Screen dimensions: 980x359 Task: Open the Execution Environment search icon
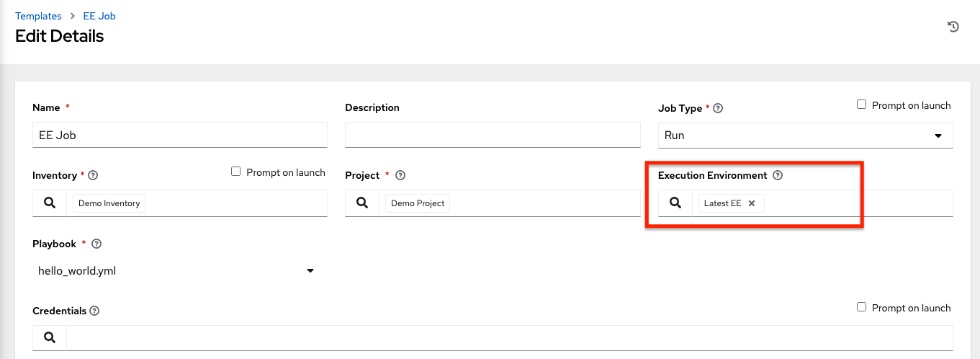coord(675,203)
